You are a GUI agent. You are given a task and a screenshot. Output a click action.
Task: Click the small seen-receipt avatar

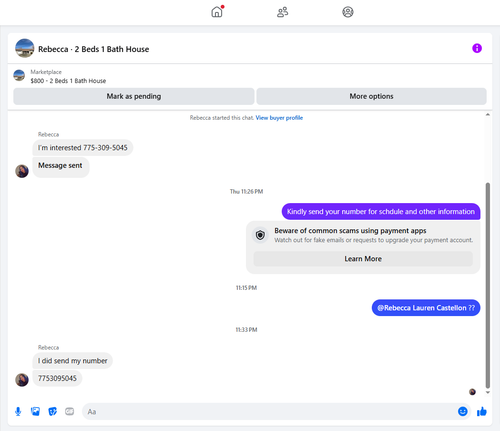[472, 392]
